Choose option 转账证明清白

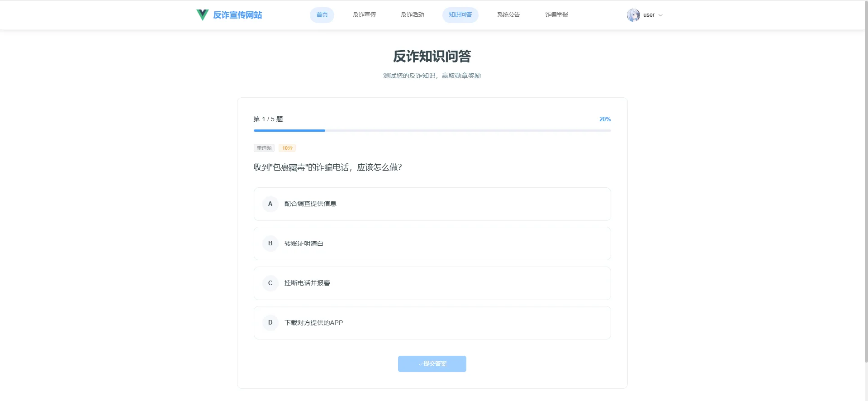(432, 243)
